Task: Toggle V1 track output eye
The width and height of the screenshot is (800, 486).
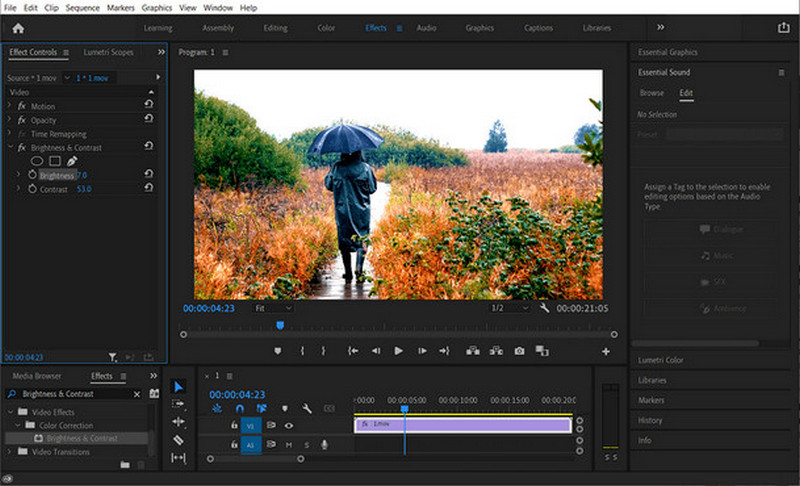Action: pyautogui.click(x=289, y=425)
